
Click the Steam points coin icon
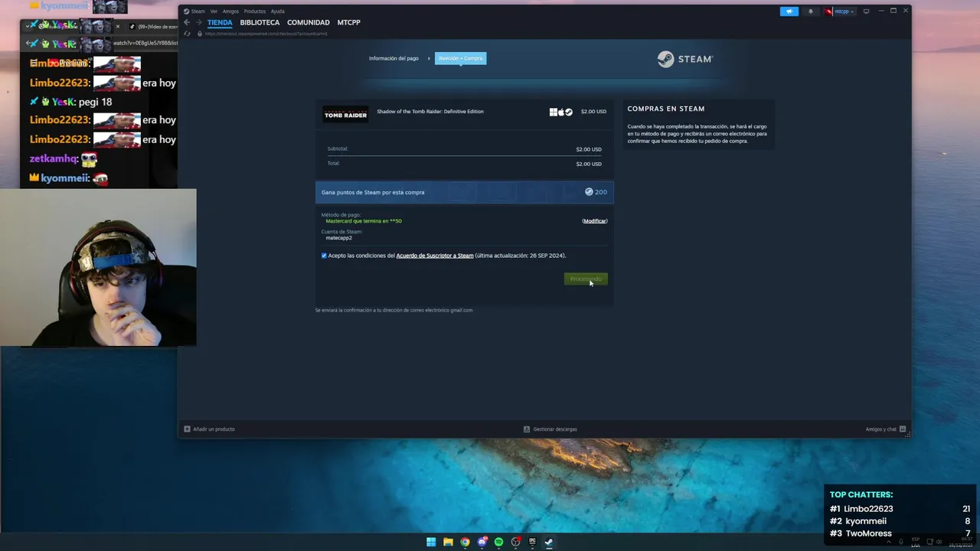click(589, 192)
